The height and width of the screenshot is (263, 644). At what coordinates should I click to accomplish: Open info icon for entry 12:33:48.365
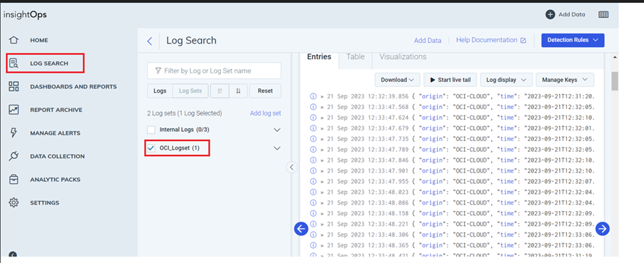313,245
